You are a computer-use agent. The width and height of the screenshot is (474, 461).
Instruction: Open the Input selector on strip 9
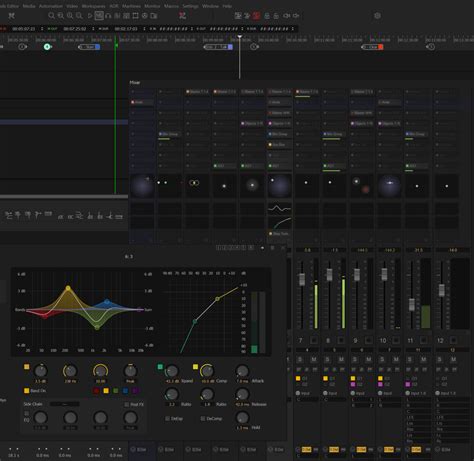(359, 393)
